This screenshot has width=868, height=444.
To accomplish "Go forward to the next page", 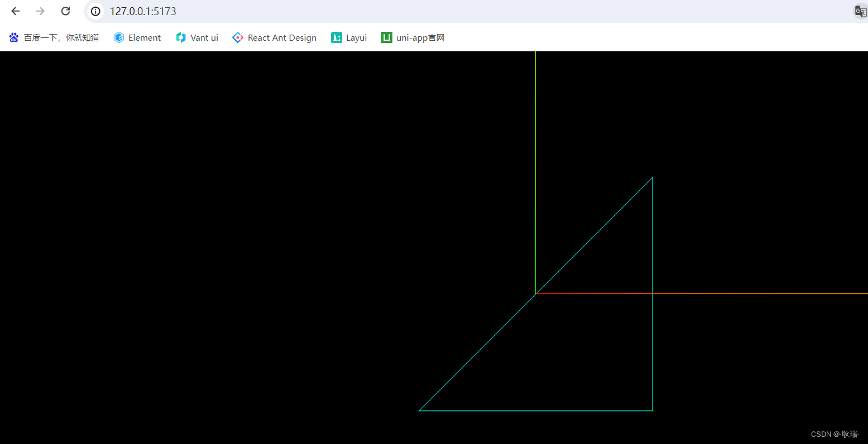I will (x=40, y=11).
